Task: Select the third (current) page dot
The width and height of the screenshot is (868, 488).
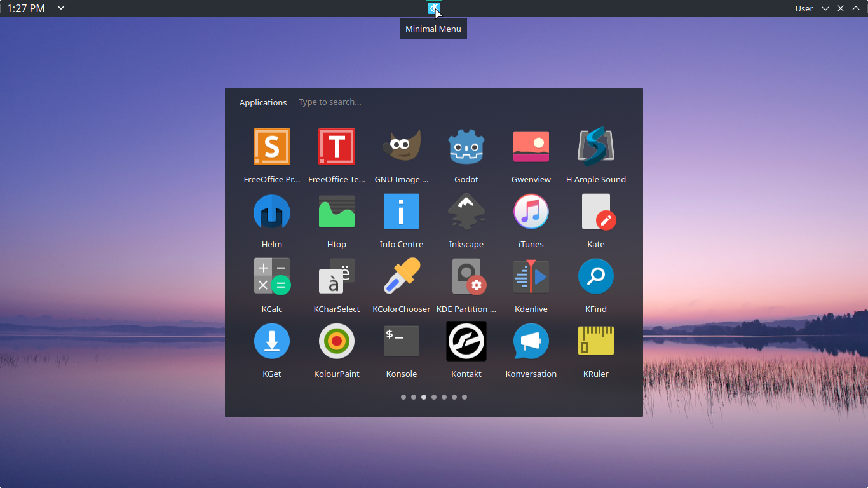Action: tap(424, 397)
